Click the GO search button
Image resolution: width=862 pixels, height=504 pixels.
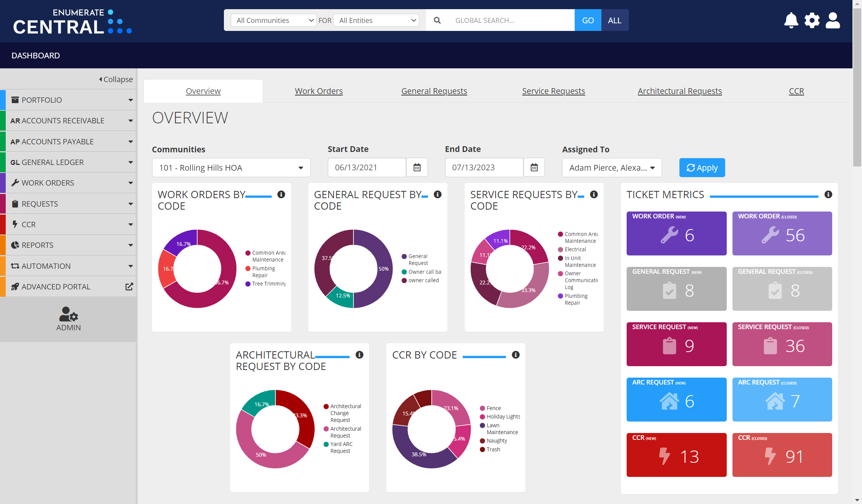(x=588, y=21)
